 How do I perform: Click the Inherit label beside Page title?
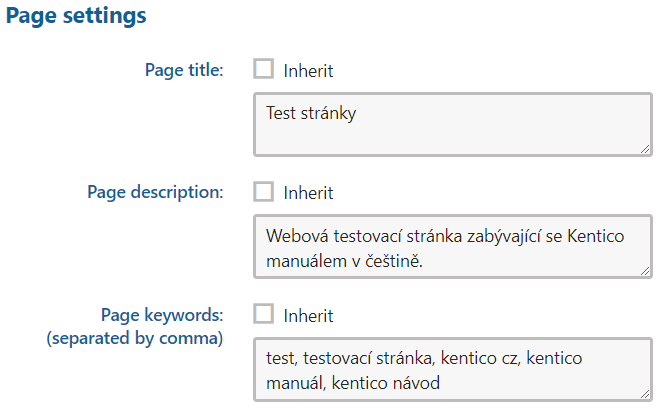click(308, 71)
